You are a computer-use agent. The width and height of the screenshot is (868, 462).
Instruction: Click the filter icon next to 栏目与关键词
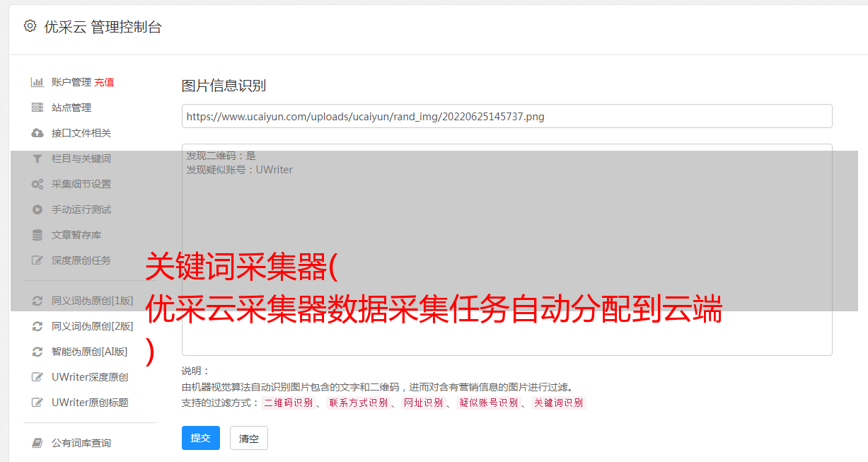[x=37, y=158]
